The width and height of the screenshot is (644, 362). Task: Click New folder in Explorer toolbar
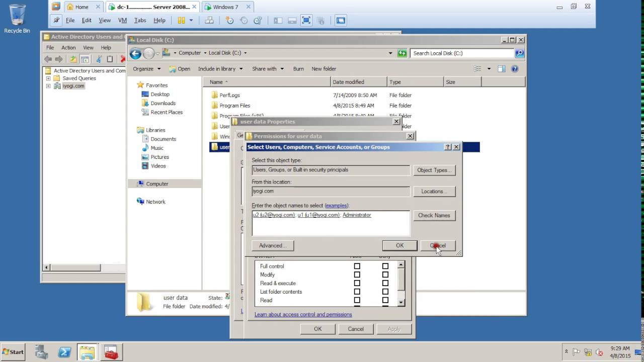coord(324,69)
